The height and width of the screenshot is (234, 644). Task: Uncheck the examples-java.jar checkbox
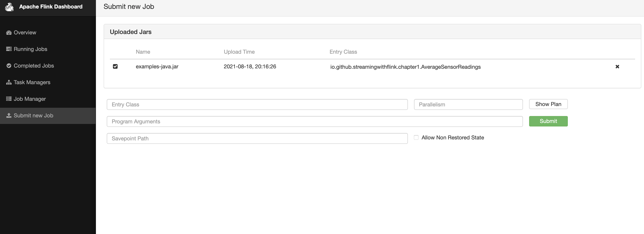pyautogui.click(x=115, y=66)
